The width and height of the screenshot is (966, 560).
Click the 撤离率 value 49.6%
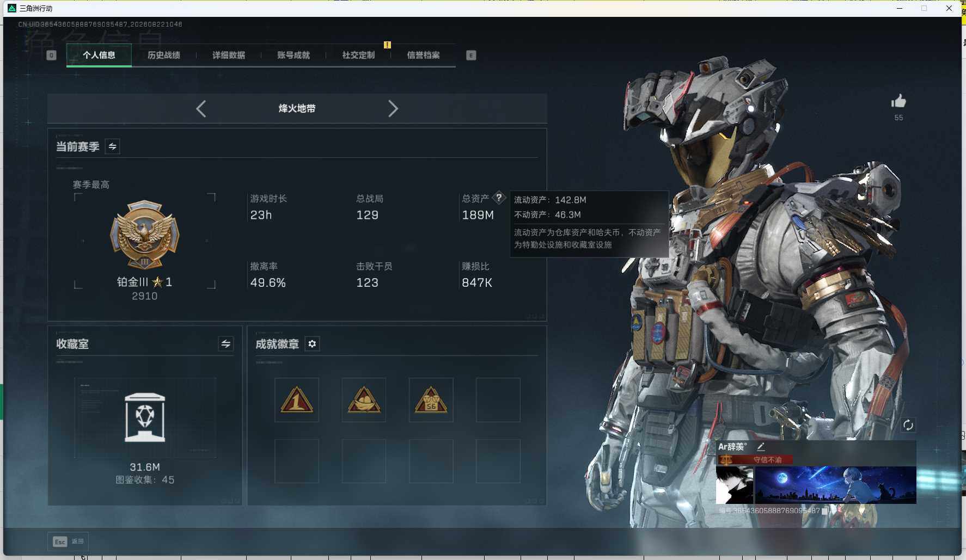(x=268, y=283)
